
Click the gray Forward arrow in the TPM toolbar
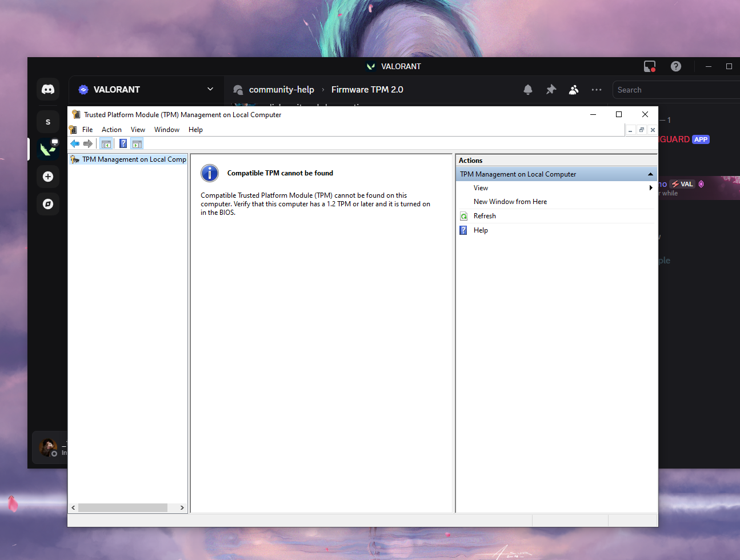pos(87,144)
